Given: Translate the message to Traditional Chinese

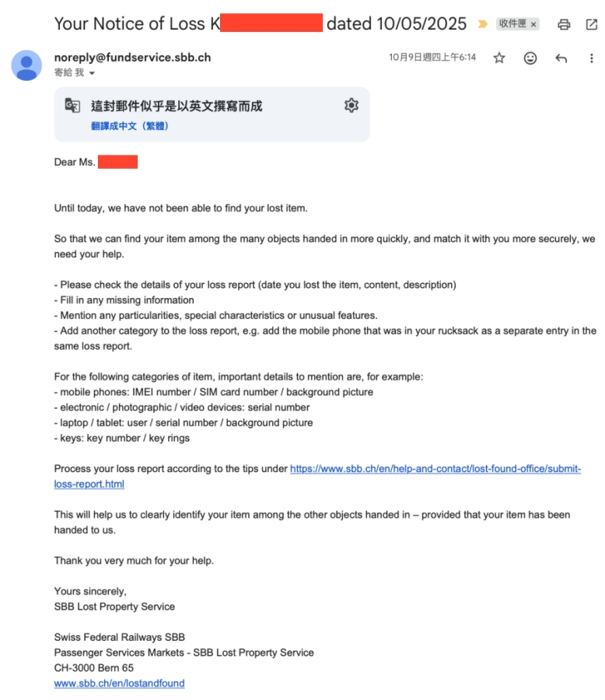Looking at the screenshot, I should click(x=130, y=126).
